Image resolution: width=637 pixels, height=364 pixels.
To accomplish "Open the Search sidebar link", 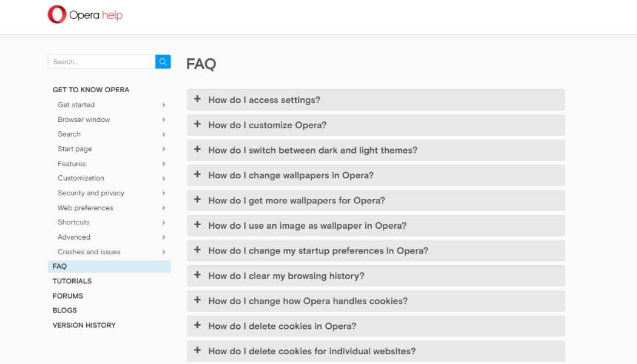I will [x=69, y=134].
